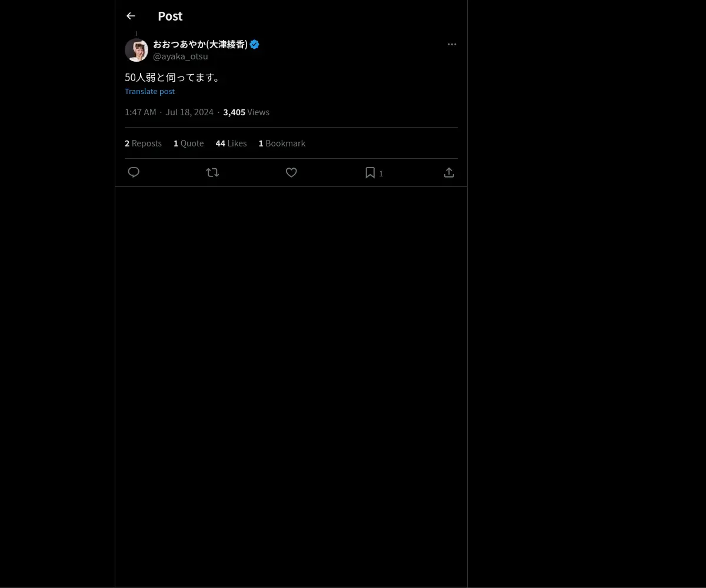Click the 1 Bookmark stat label
This screenshot has height=588, width=706.
282,143
